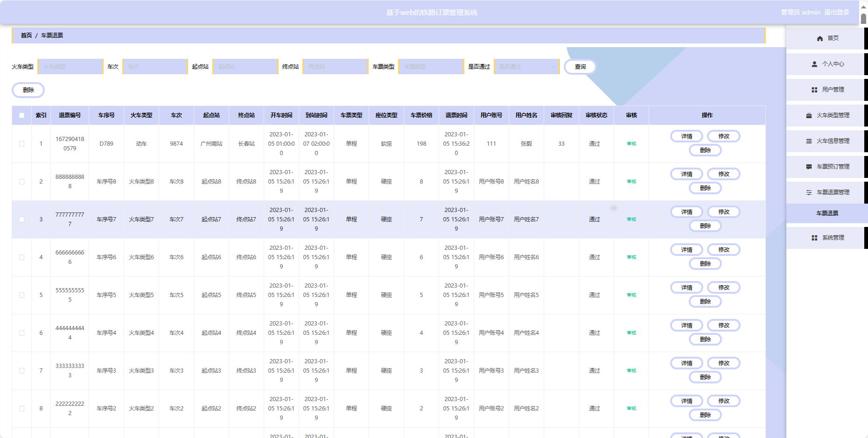Open 系统管理 menu in sidebar
Screen dimensions: 868x438
click(827, 238)
